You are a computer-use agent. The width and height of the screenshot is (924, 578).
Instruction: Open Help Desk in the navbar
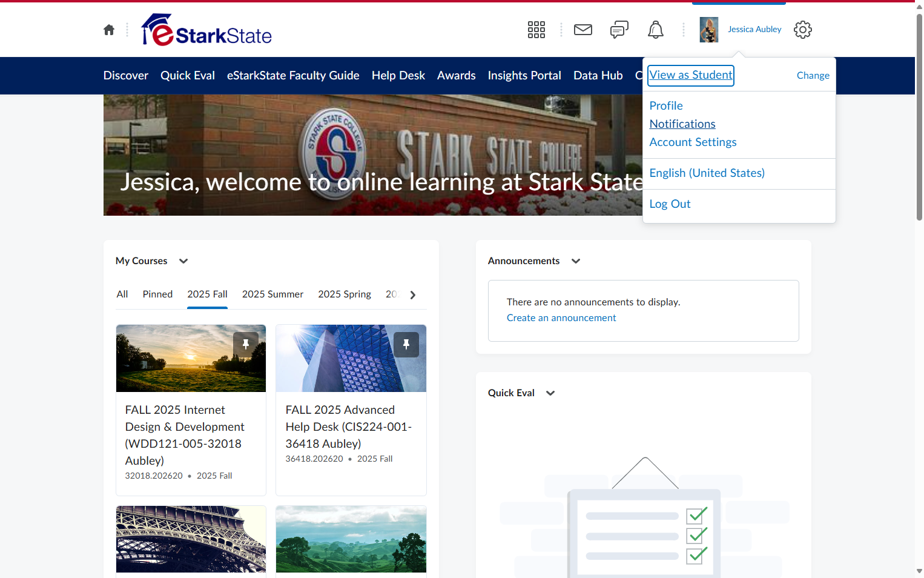[398, 76]
